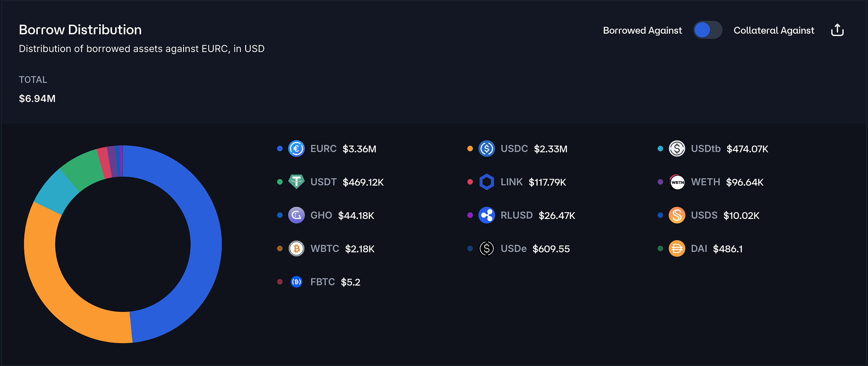This screenshot has height=366, width=868.
Task: Click the RLUSD token icon
Action: click(x=487, y=216)
